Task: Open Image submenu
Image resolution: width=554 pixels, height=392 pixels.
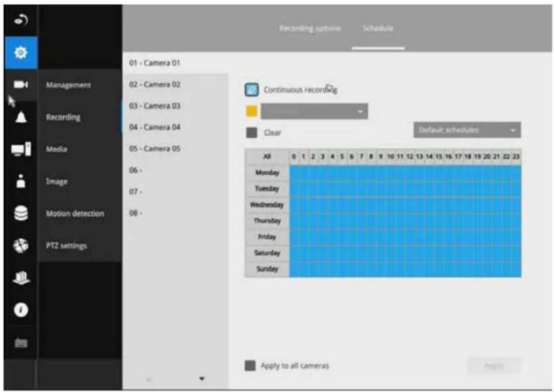Action: pos(56,181)
